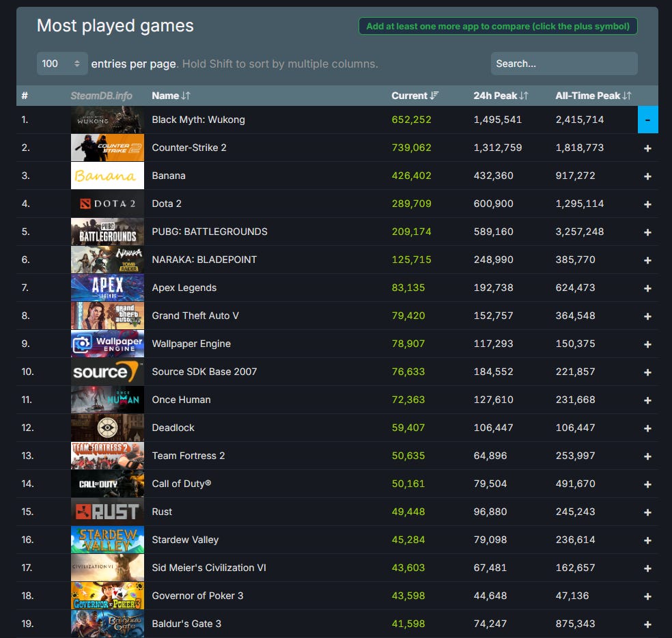Open Sid Meier's Civilization VI link

coord(209,568)
